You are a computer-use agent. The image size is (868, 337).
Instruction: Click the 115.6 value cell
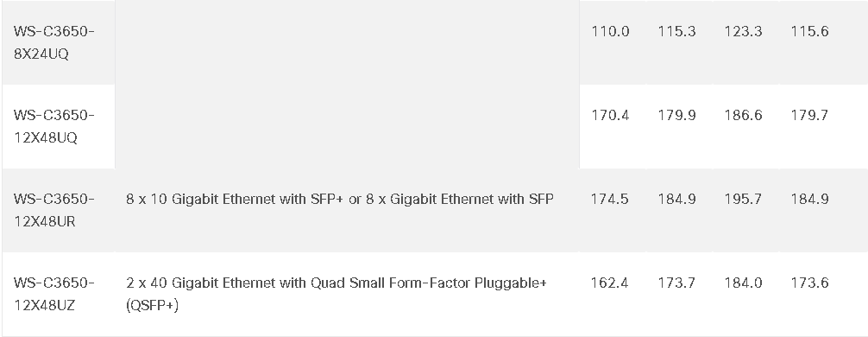pyautogui.click(x=809, y=32)
